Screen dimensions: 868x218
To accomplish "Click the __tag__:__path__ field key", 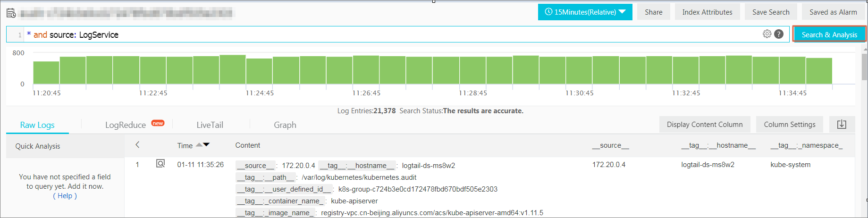I will (x=266, y=177).
